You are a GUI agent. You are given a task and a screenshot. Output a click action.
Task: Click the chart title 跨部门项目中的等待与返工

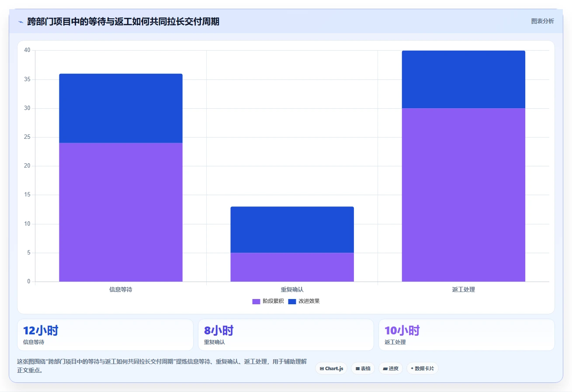point(123,21)
